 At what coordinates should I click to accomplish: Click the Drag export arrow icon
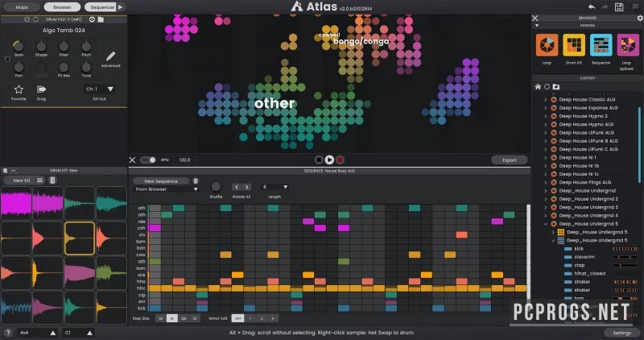click(41, 89)
